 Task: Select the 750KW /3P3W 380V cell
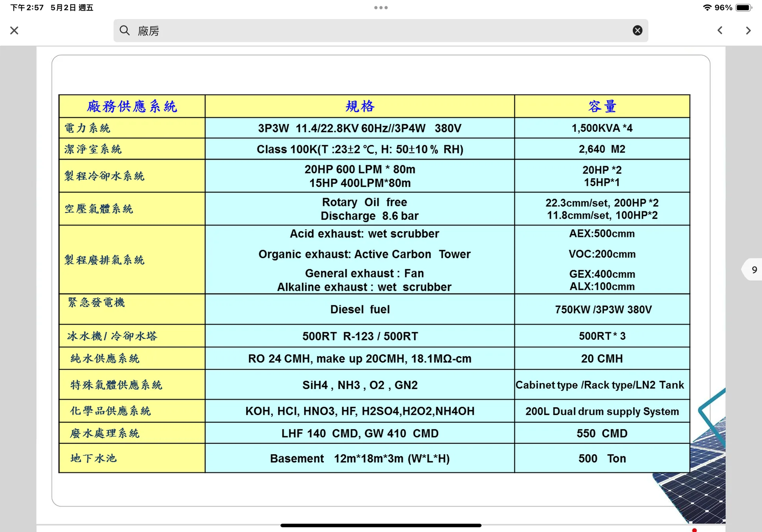coord(602,309)
